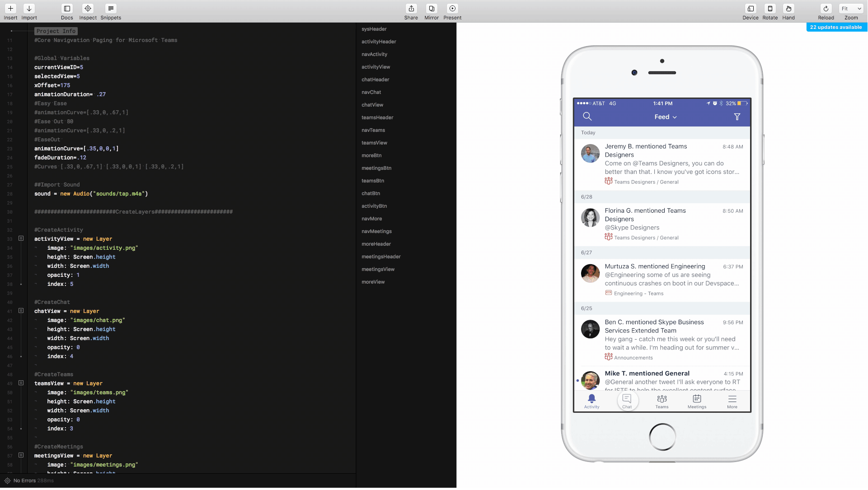Select teamsBtn in layer list
Image resolution: width=868 pixels, height=490 pixels.
pos(373,181)
